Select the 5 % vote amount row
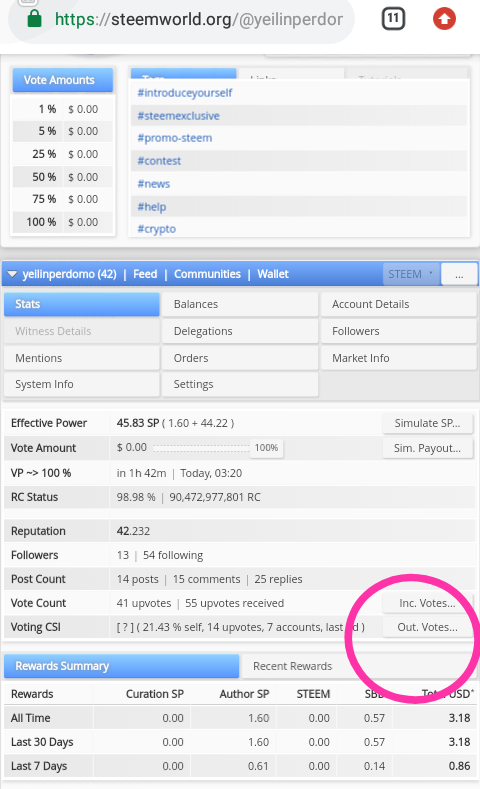480x789 pixels. (63, 131)
